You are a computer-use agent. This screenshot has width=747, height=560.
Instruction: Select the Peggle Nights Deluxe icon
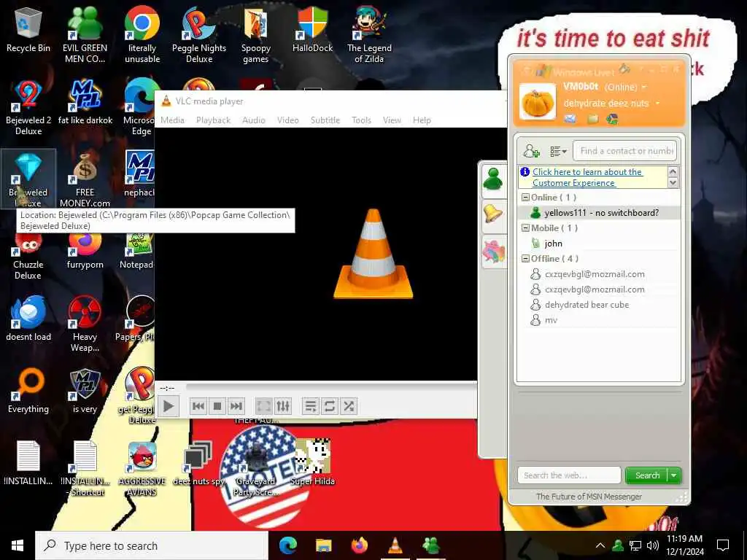point(198,35)
